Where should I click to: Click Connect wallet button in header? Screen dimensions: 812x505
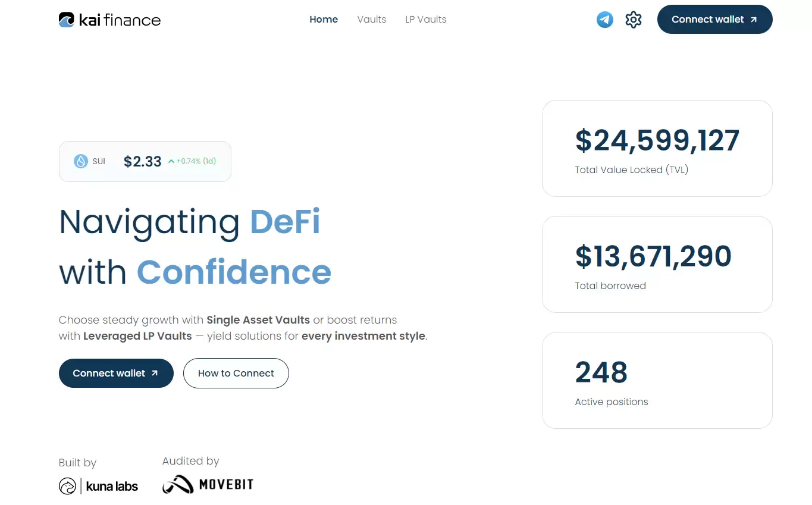tap(715, 20)
